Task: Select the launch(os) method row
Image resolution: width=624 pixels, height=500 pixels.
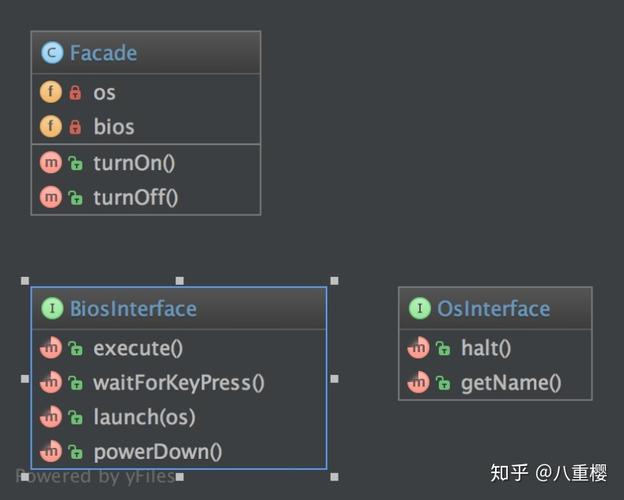Action: 179,417
